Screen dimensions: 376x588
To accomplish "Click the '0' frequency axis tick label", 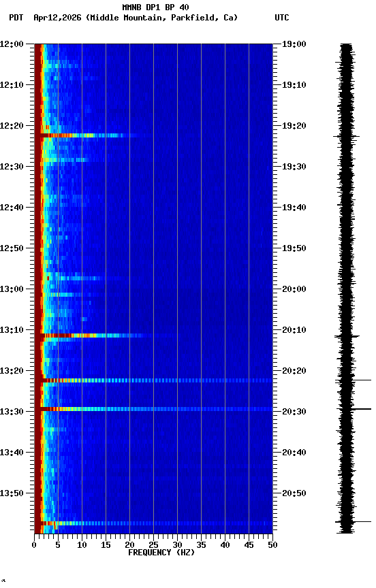I will (35, 546).
